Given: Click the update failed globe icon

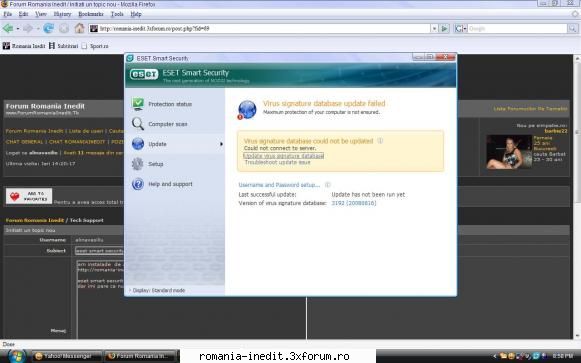Looking at the screenshot, I should (x=247, y=110).
